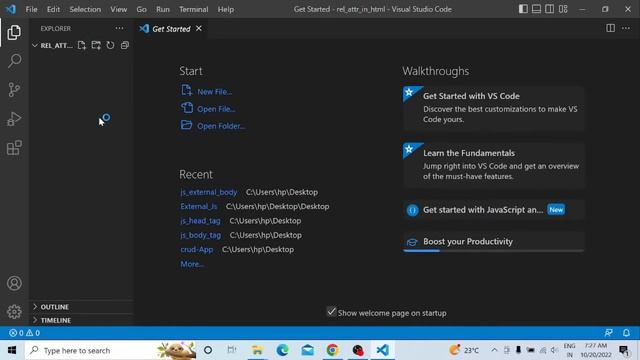Open Get started with JavaScript walkthrough
Image resolution: width=640 pixels, height=360 pixels.
tap(493, 210)
